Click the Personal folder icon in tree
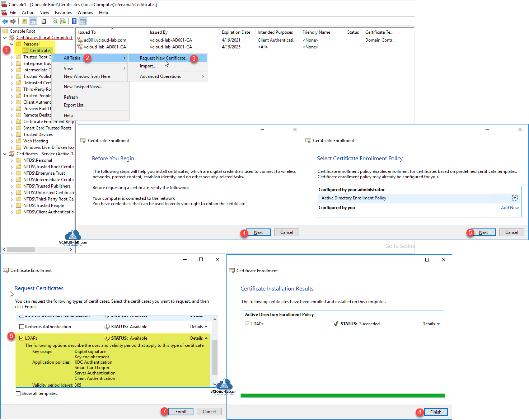 click(x=19, y=44)
